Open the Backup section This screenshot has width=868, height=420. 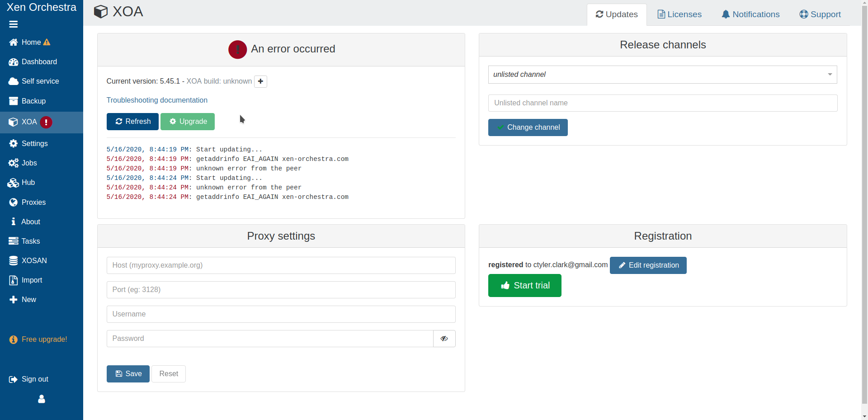pyautogui.click(x=33, y=101)
